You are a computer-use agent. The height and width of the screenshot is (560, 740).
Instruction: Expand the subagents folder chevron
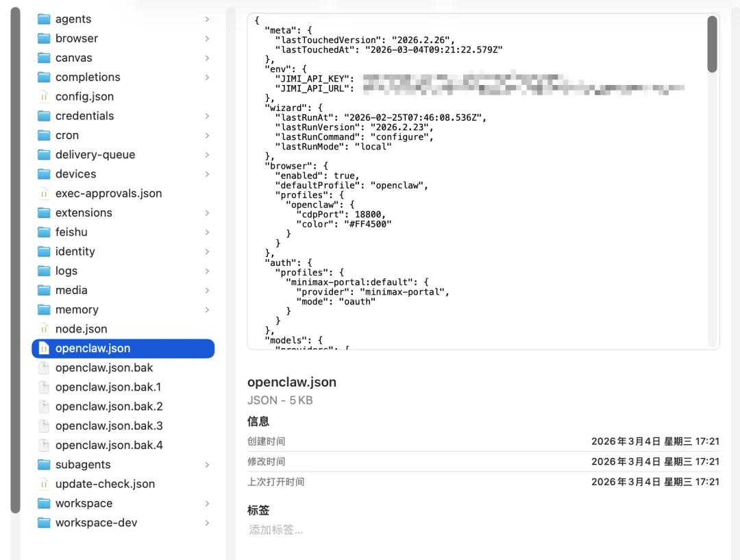[207, 464]
